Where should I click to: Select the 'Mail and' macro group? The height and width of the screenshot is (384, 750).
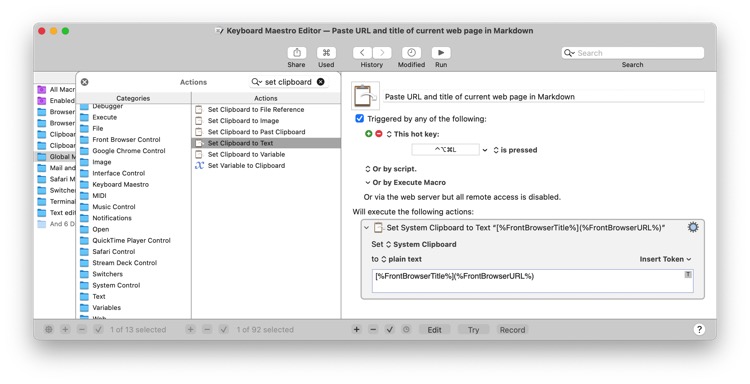[x=55, y=168]
